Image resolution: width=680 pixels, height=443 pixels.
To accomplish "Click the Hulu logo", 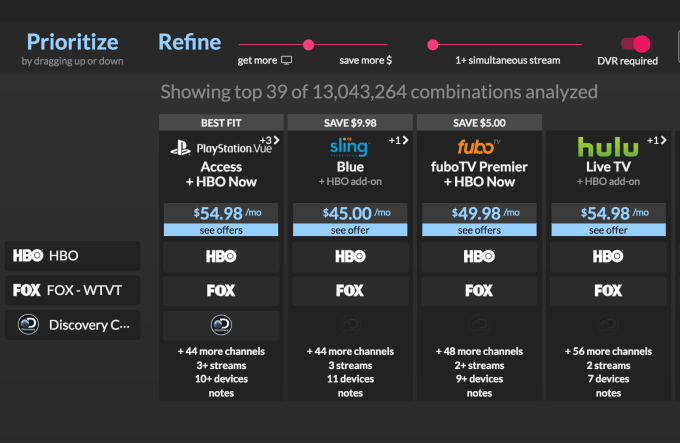I will [x=607, y=147].
